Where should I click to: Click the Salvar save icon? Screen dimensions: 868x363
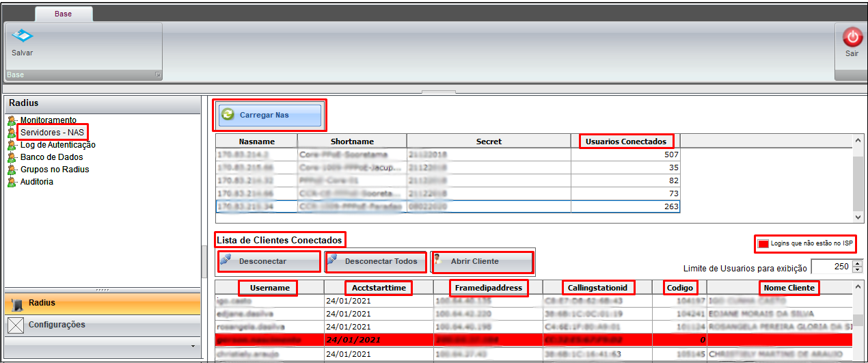tap(22, 36)
